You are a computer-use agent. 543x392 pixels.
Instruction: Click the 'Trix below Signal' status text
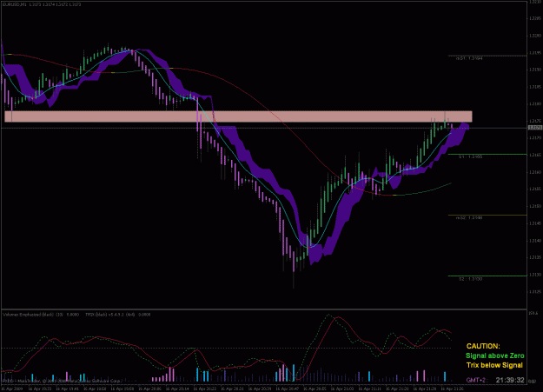pyautogui.click(x=494, y=365)
